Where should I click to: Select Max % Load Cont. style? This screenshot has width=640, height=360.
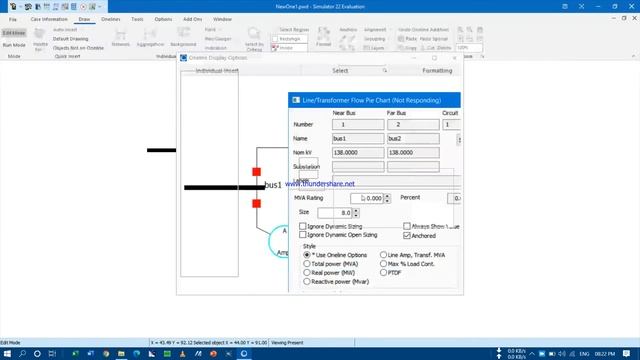[383, 264]
